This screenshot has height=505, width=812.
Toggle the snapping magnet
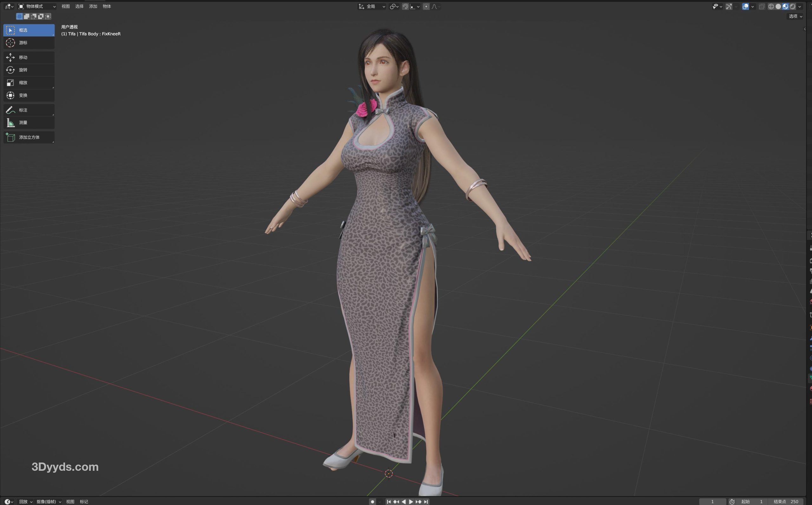(405, 6)
